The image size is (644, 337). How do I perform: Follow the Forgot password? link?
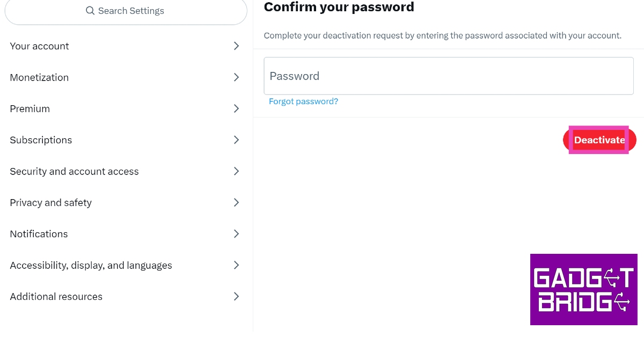(303, 101)
